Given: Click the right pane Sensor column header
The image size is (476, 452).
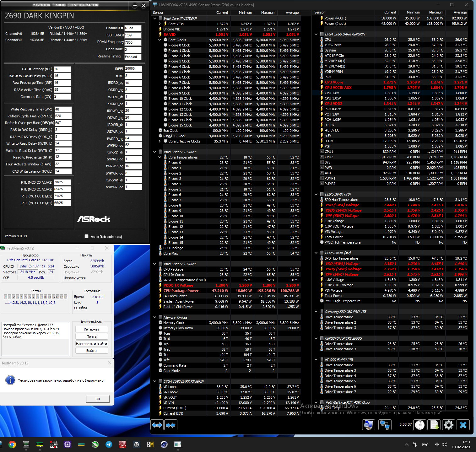Looking at the screenshot, I should pos(343,12).
